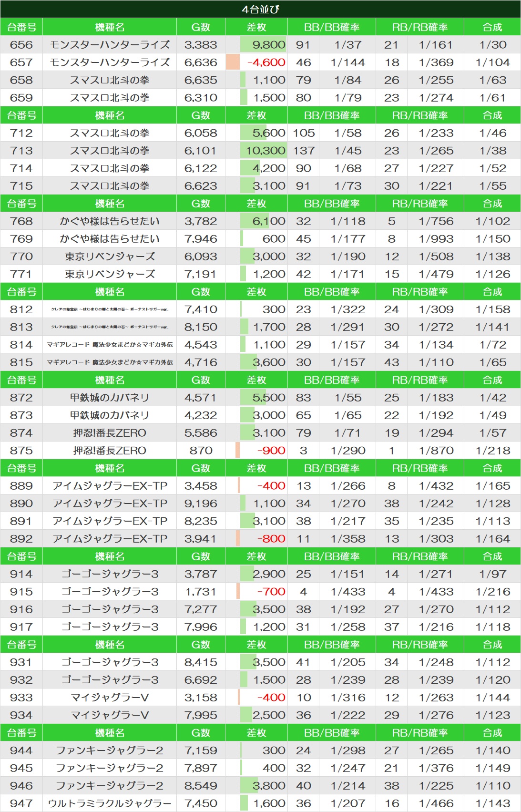Click BB count 137 in row 713

coord(304,151)
